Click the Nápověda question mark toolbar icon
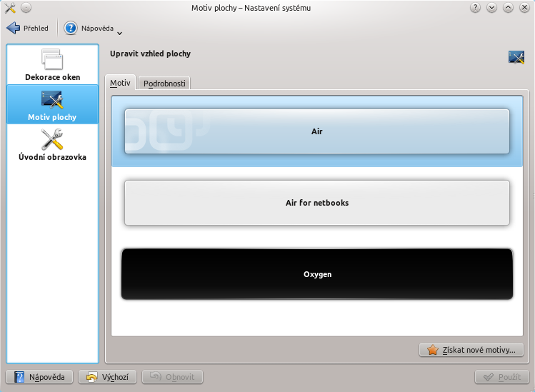Viewport: 535px width, 392px height. click(71, 28)
